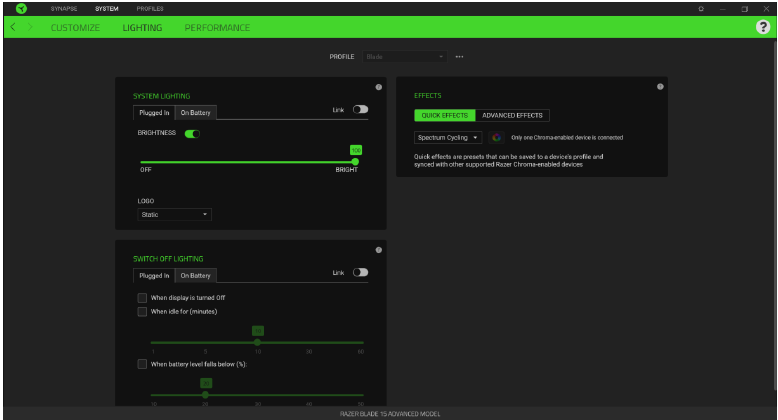778x420 pixels.
Task: Switch to the Synapse tab
Action: (x=64, y=9)
